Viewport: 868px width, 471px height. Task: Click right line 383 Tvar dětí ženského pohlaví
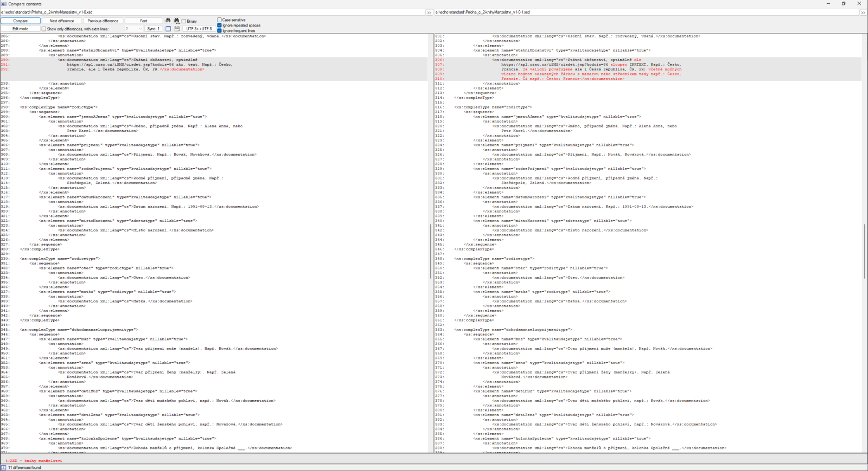pyautogui.click(x=604, y=424)
